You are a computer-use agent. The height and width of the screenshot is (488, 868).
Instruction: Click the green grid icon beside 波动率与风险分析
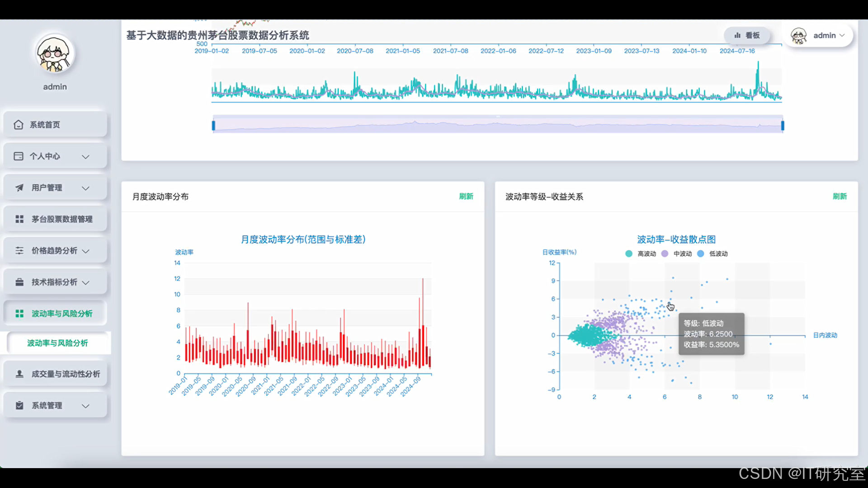tap(19, 314)
